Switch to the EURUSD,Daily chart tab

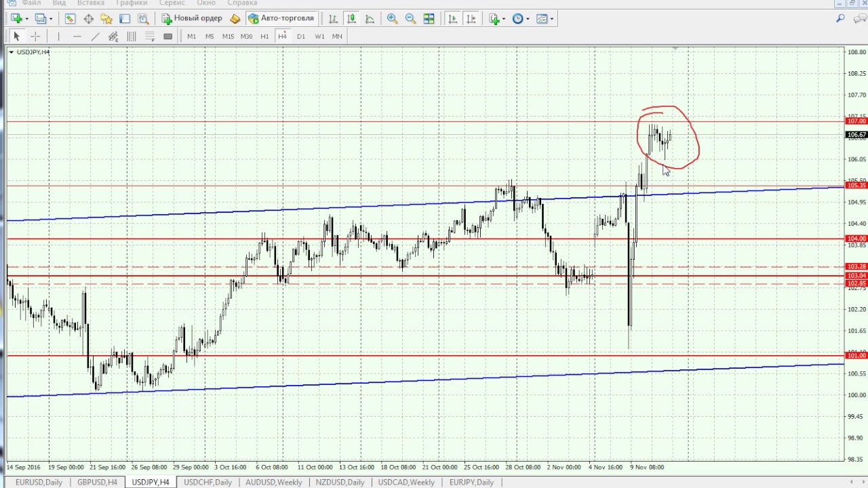click(x=39, y=482)
